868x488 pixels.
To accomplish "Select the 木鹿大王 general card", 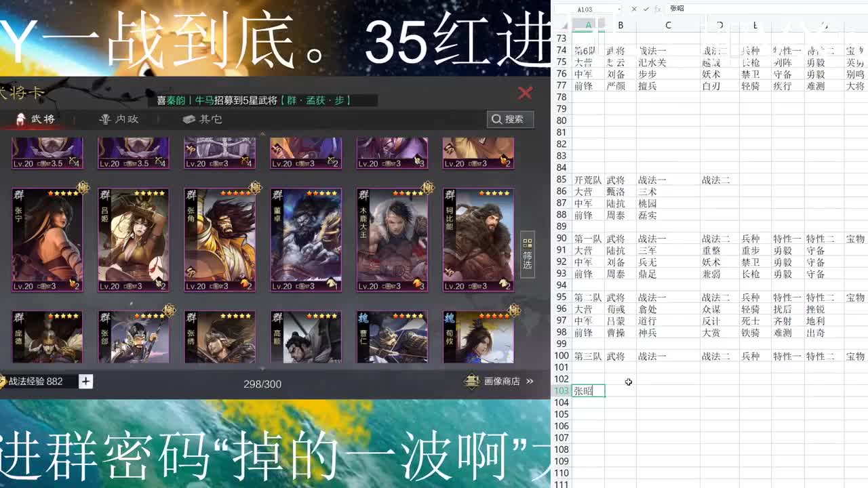I will coord(392,241).
